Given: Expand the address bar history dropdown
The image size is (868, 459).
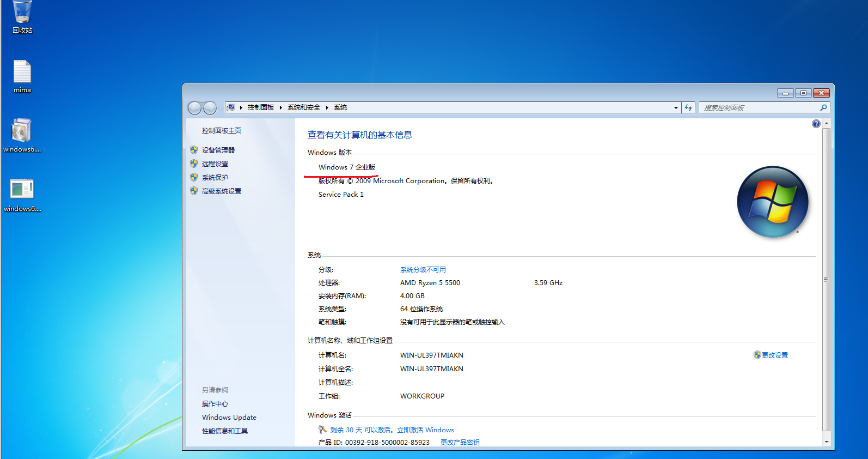Looking at the screenshot, I should pos(676,108).
